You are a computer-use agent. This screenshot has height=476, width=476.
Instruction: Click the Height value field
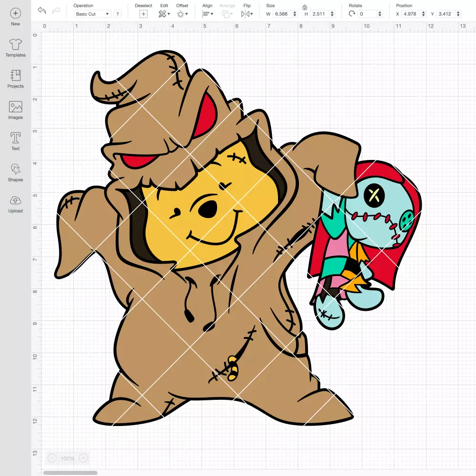click(x=320, y=14)
